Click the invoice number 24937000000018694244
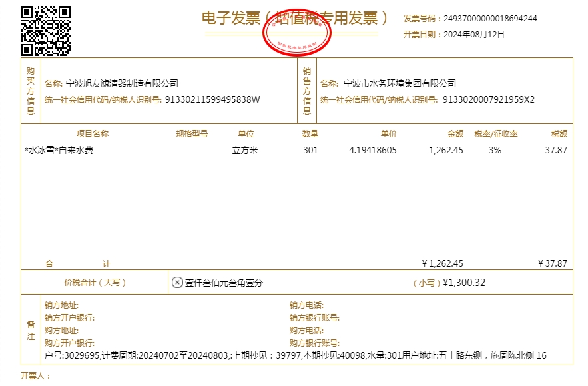588x386 pixels. (490, 19)
